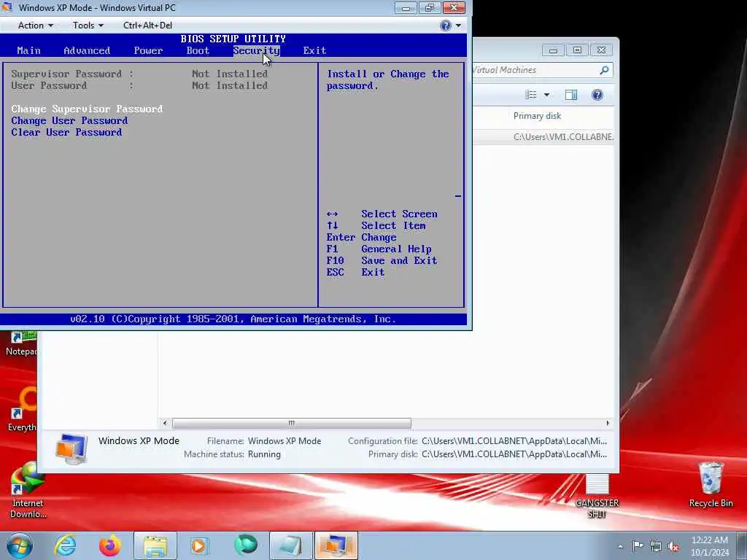Click the Machine status Running text
The image size is (747, 560).
coord(264,454)
